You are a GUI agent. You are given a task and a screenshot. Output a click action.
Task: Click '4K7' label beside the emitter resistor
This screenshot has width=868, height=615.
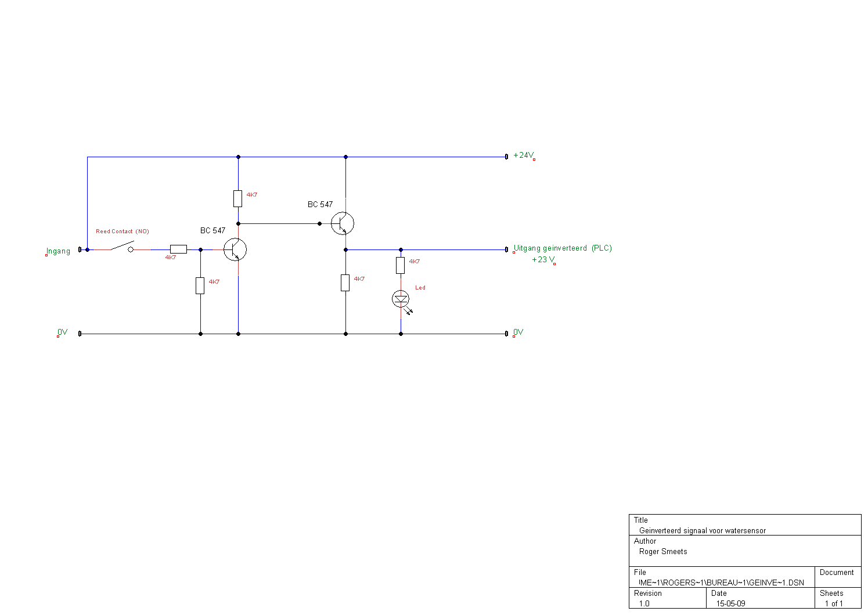[359, 279]
